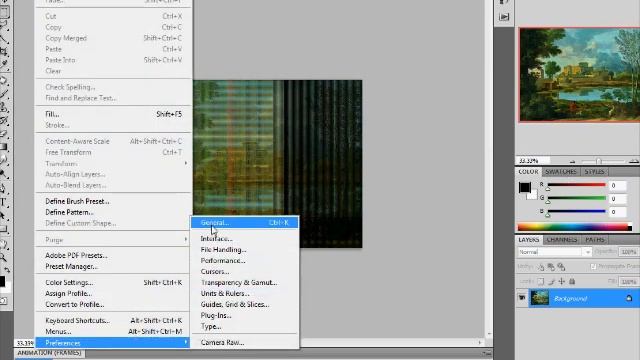Choose Transparency & Gamut... preferences
The image size is (640, 360).
[239, 282]
